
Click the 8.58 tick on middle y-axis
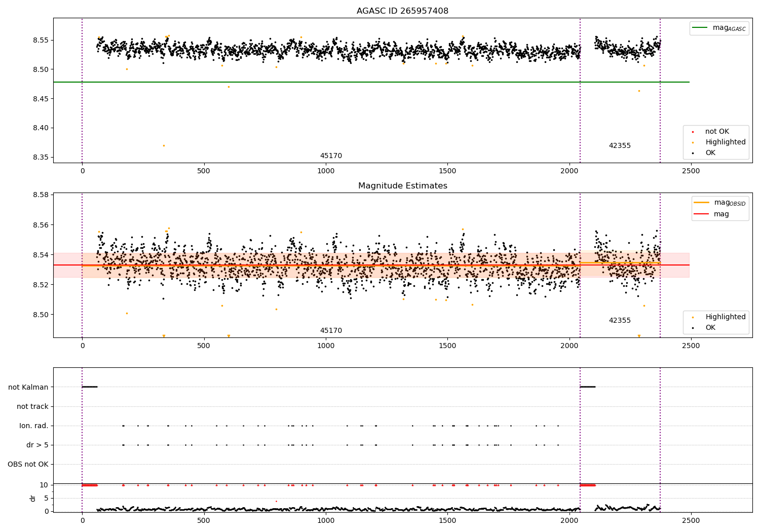tap(41, 195)
